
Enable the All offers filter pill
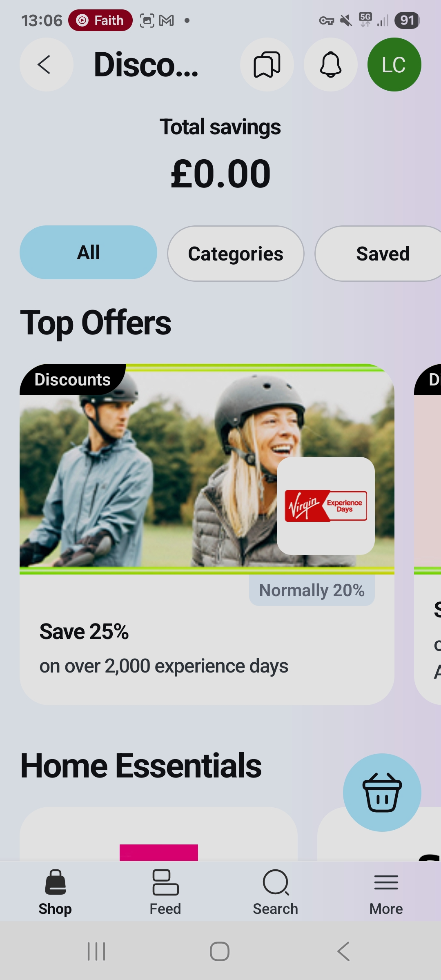[x=88, y=252]
